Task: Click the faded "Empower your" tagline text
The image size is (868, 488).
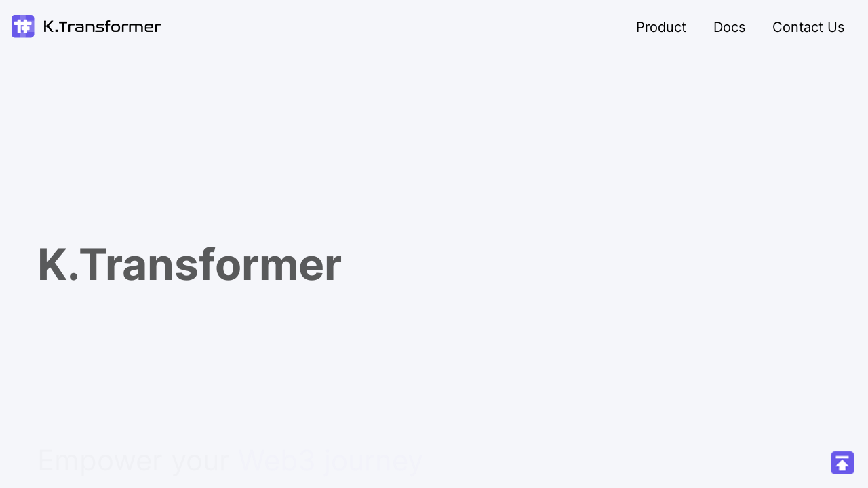Action: 133,461
